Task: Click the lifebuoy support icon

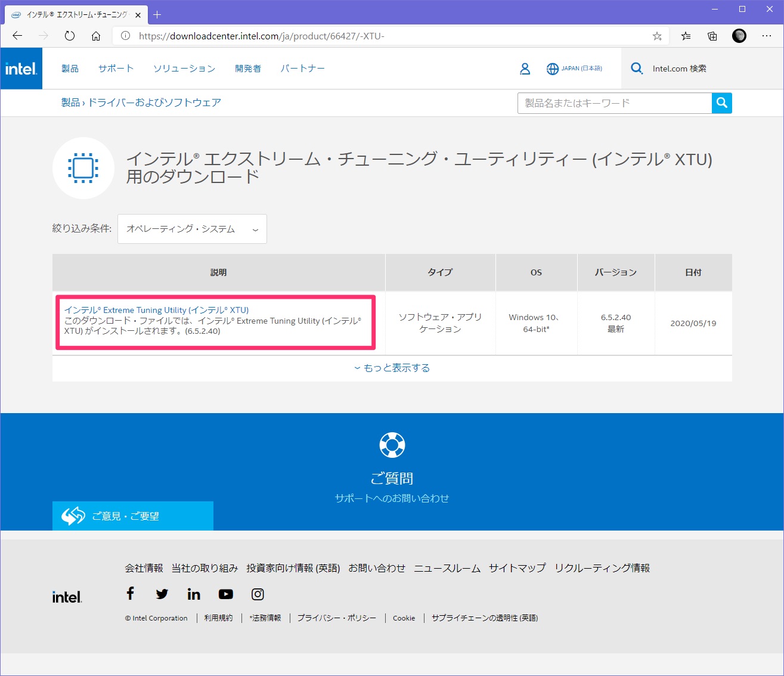Action: tap(392, 445)
